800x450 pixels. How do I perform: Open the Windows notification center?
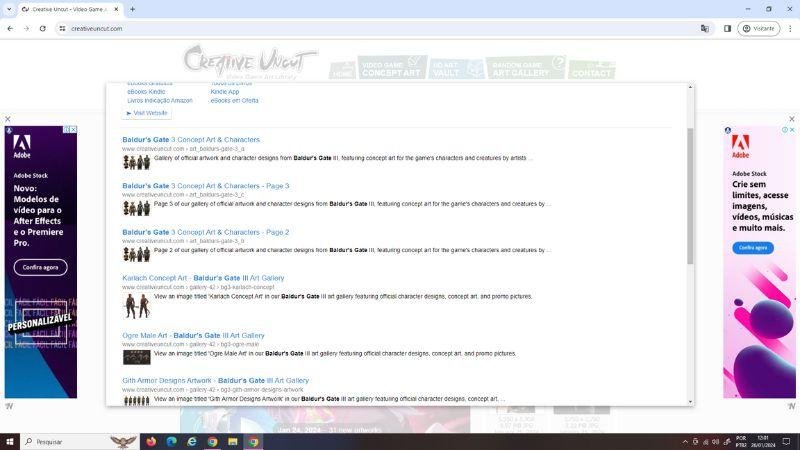(786, 441)
